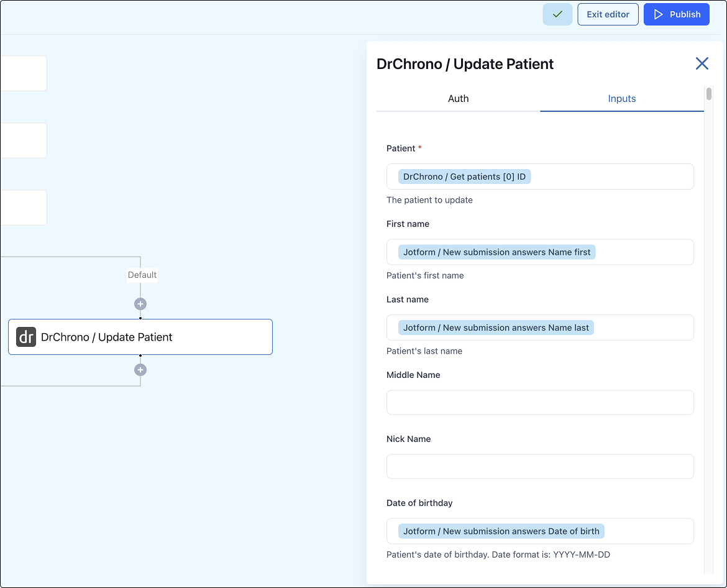Click the DrChrono dr logo icon
Screen dimensions: 727x588
[26, 337]
